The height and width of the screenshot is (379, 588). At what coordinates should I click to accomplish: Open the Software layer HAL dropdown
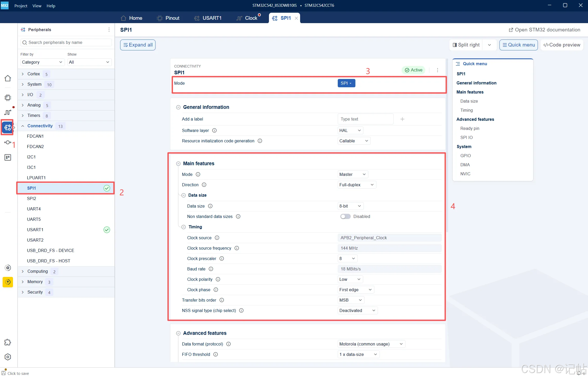point(350,130)
